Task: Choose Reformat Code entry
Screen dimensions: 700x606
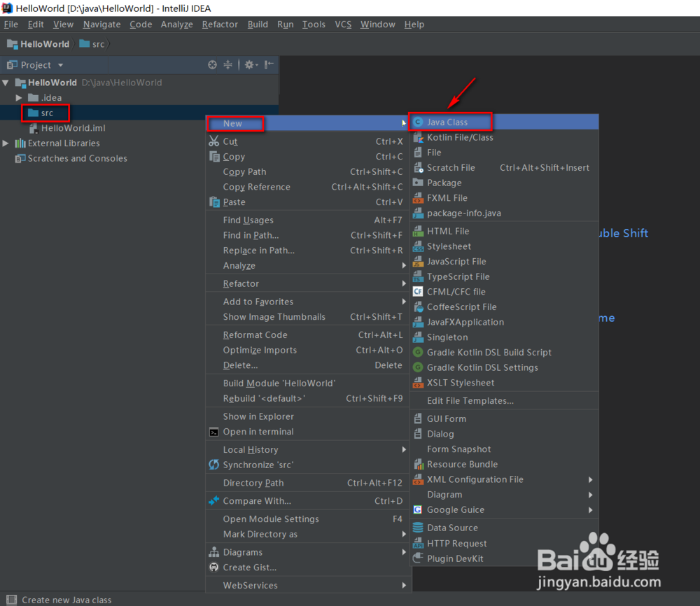Action: (308, 334)
